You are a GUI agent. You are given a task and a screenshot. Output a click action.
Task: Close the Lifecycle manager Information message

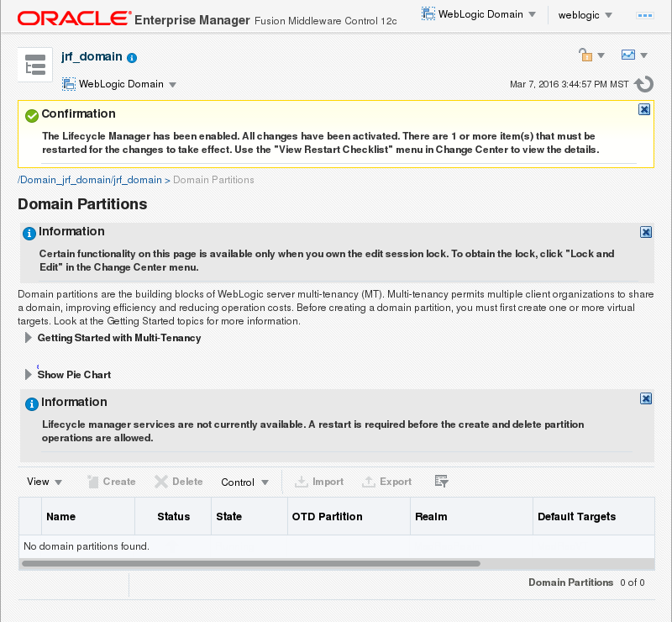(646, 398)
